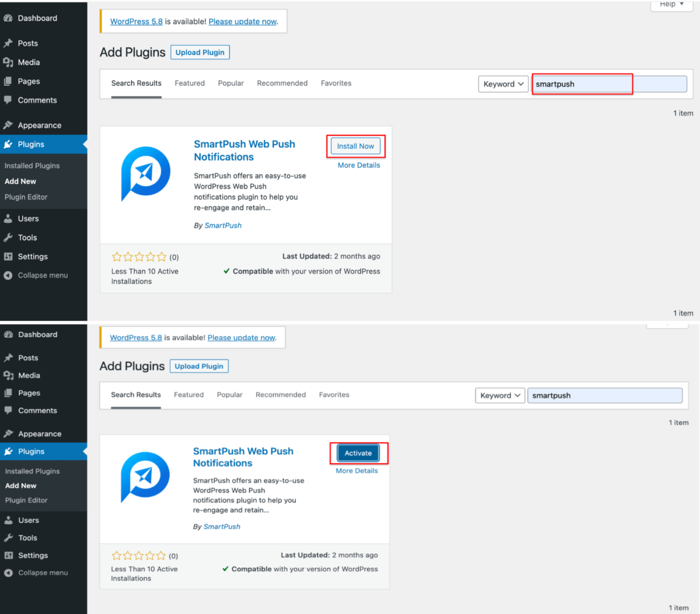Image resolution: width=700 pixels, height=614 pixels.
Task: Switch to the Featured tab
Action: click(x=189, y=83)
